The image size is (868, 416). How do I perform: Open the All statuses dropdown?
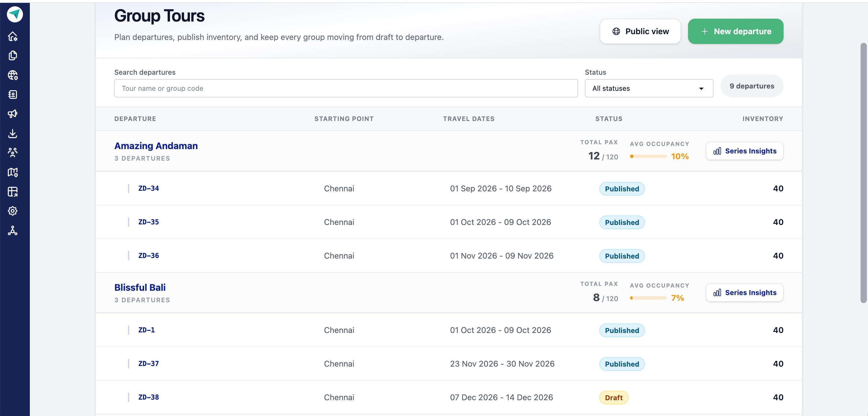(x=649, y=88)
